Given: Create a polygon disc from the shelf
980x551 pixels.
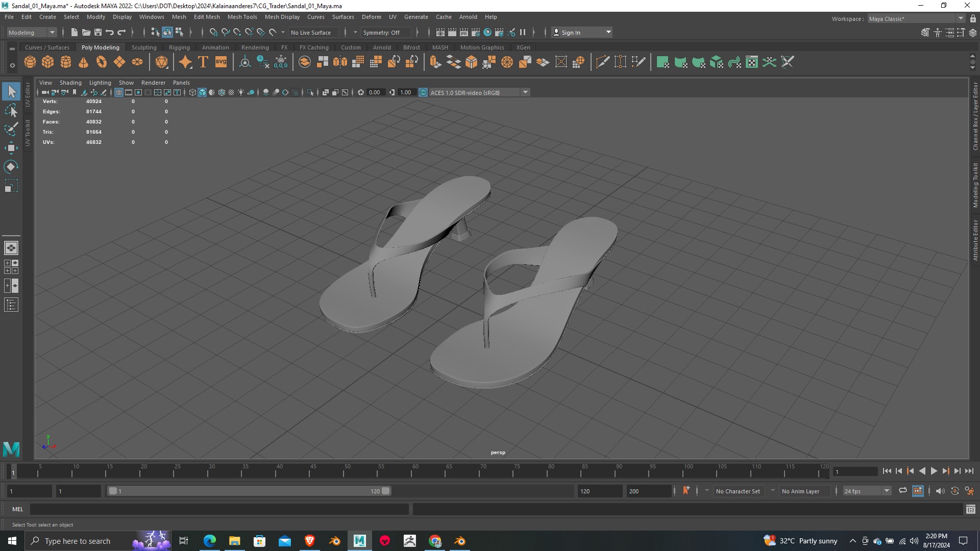Looking at the screenshot, I should point(137,62).
